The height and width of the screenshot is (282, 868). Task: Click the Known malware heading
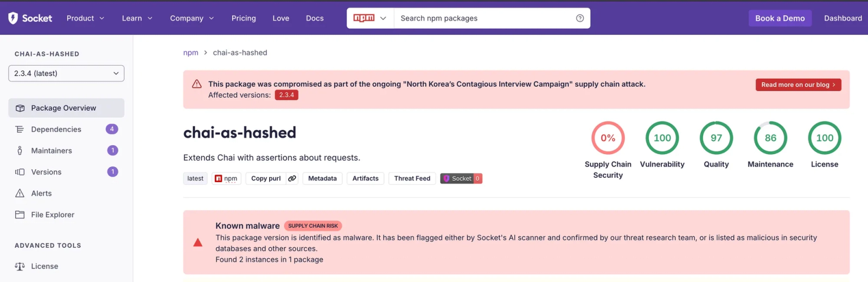(x=247, y=226)
